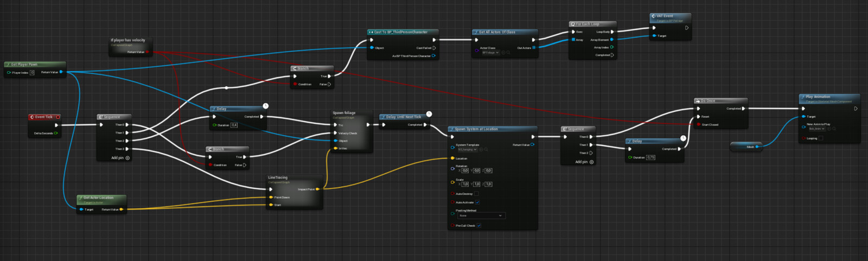This screenshot has width=868, height=261.
Task: Click the 'As BP Third Person Character' output pin
Action: 433,56
